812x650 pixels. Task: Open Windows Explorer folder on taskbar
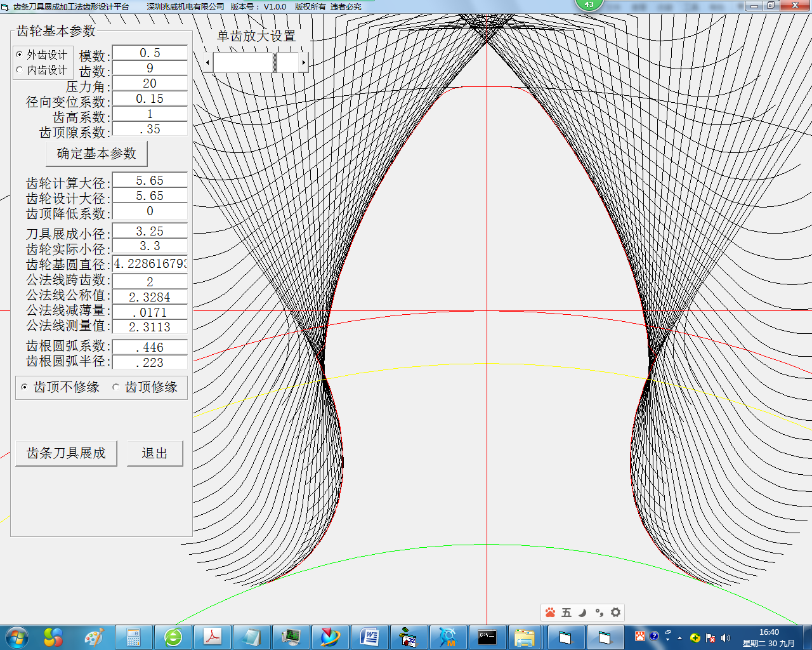point(525,637)
